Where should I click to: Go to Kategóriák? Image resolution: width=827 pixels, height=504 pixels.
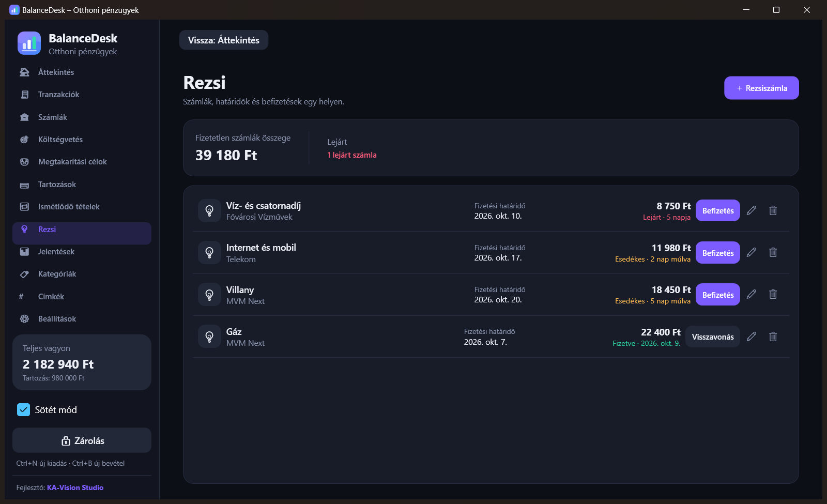[82, 274]
